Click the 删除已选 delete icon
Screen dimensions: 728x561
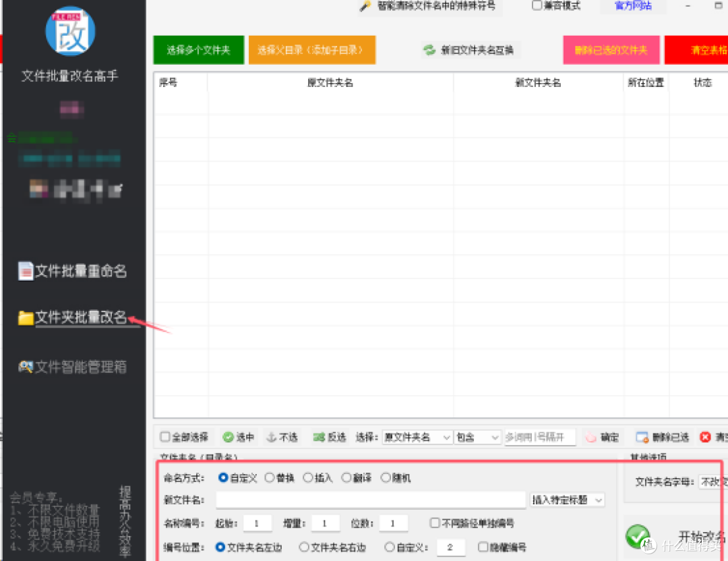pyautogui.click(x=642, y=437)
